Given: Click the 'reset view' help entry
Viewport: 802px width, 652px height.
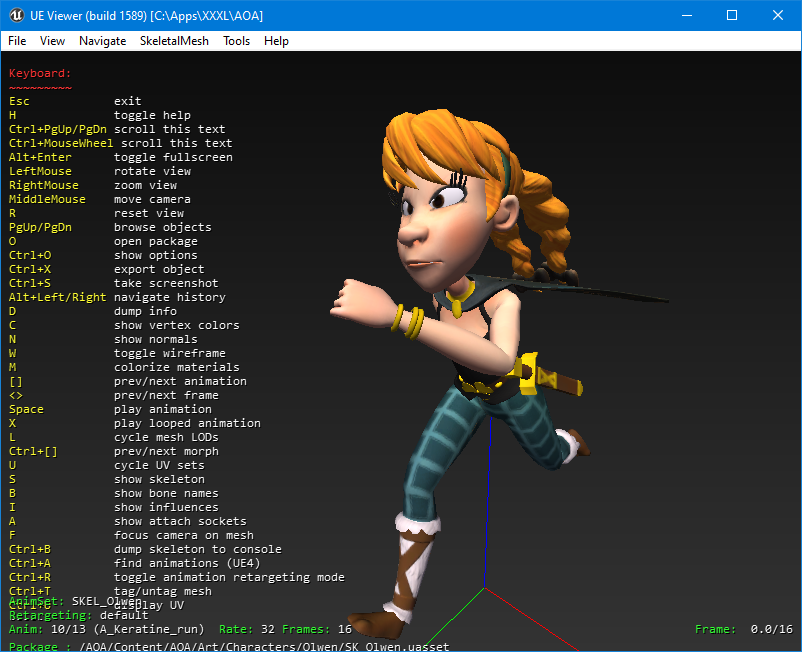Looking at the screenshot, I should coord(148,213).
